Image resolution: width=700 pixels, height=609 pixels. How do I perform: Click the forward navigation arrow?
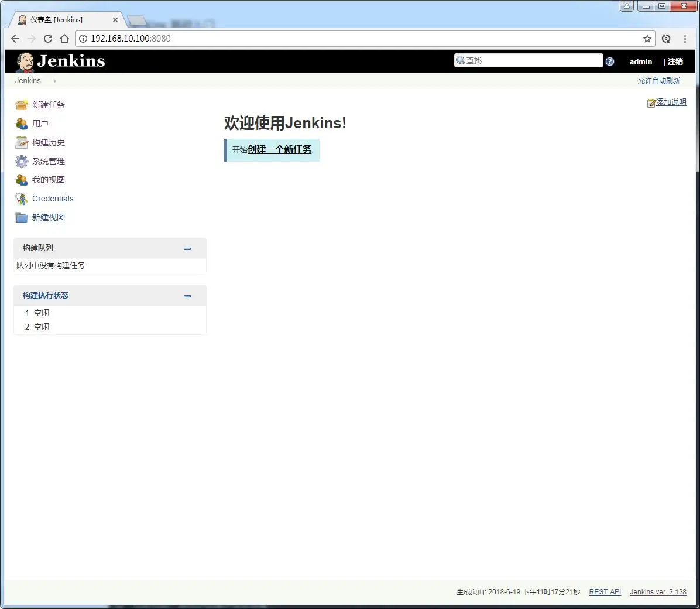[x=31, y=39]
